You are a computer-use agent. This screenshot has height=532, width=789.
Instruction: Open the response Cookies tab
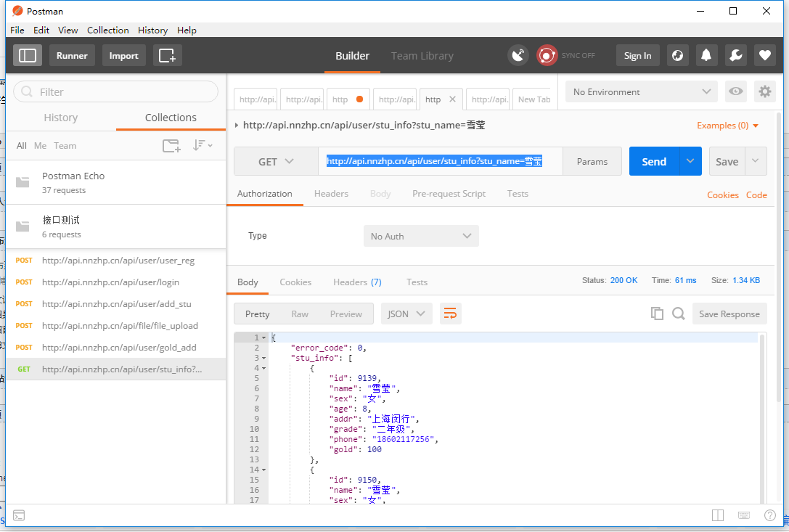[295, 282]
